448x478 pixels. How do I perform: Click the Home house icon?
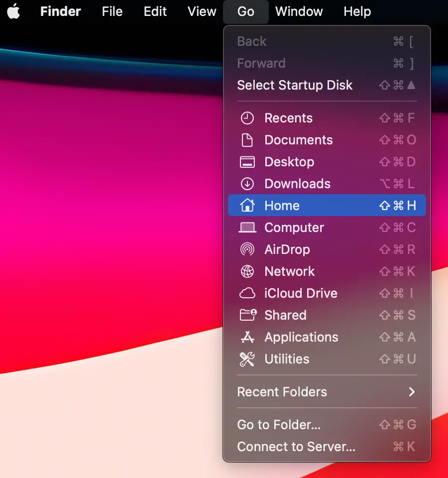coord(247,205)
